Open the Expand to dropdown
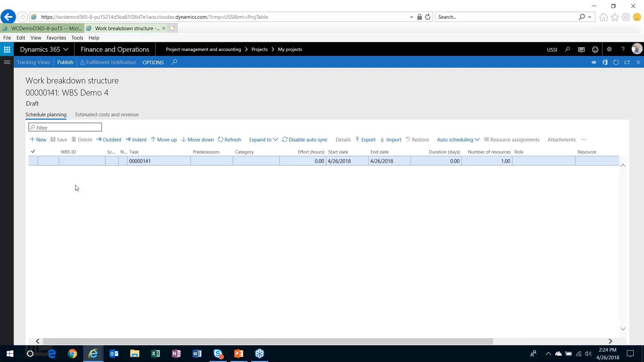The image size is (644, 362). (263, 139)
